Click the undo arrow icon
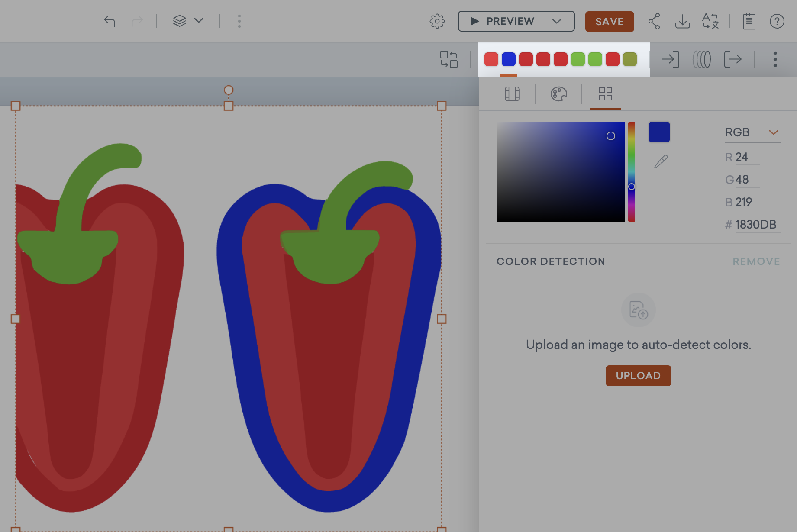 coord(110,21)
